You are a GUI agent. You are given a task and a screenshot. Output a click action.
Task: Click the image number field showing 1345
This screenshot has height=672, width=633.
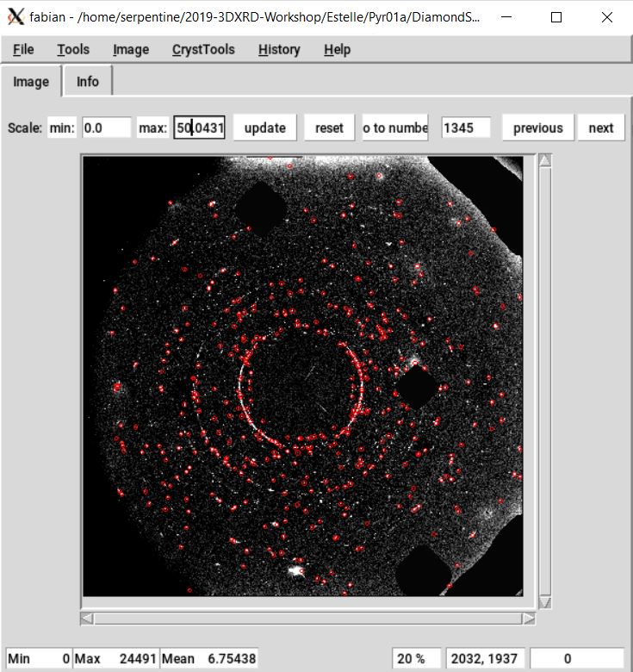(466, 128)
